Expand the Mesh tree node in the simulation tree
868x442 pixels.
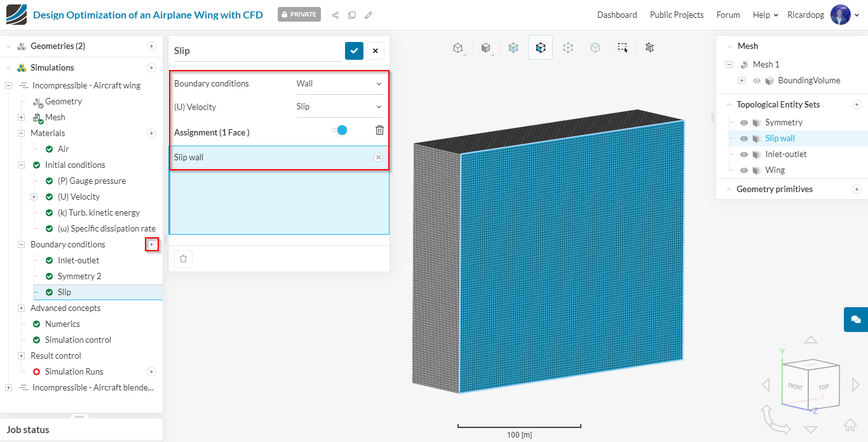pos(21,117)
